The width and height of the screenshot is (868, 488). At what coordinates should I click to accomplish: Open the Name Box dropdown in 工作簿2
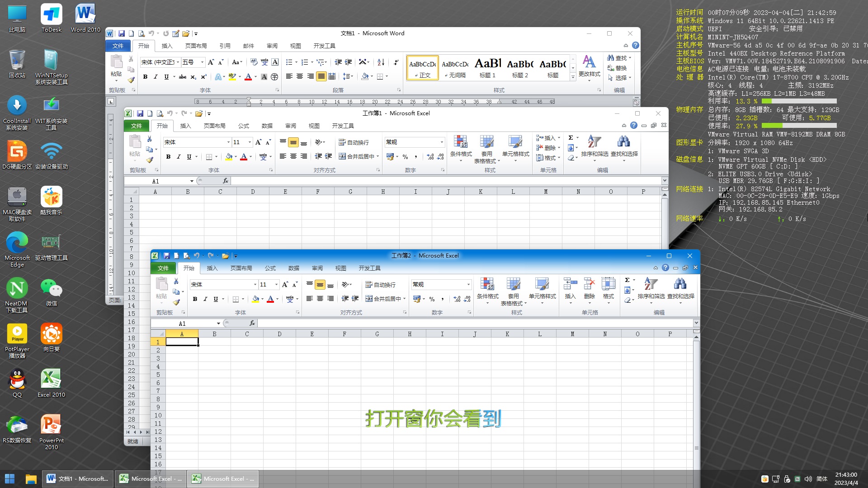pos(218,324)
